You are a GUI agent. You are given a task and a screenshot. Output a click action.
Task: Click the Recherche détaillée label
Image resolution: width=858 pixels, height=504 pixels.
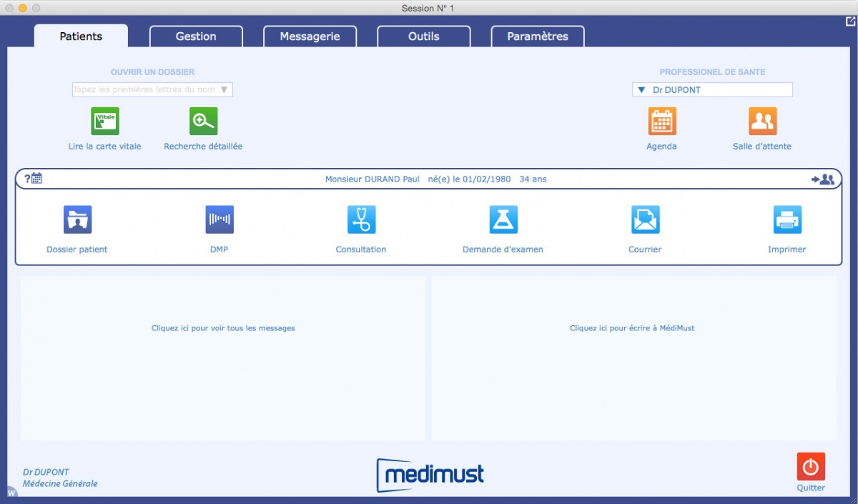pyautogui.click(x=203, y=147)
